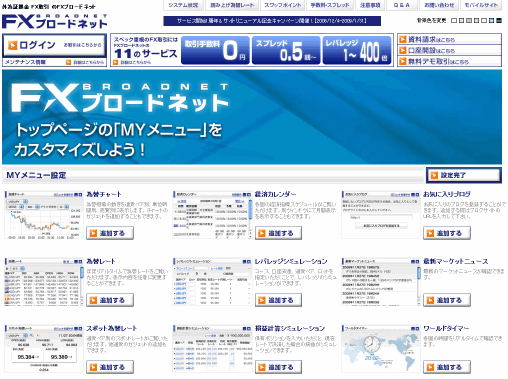The height and width of the screenshot is (379, 508).
Task: Click the 最新マーケットニュース widget title
Action: tap(456, 261)
